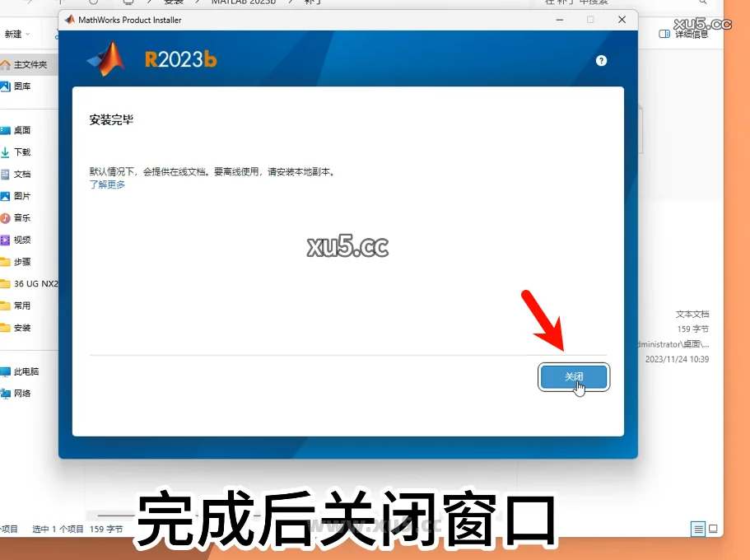This screenshot has height=560, width=750.
Task: Toggle the details list view at bottom right
Action: point(699,529)
